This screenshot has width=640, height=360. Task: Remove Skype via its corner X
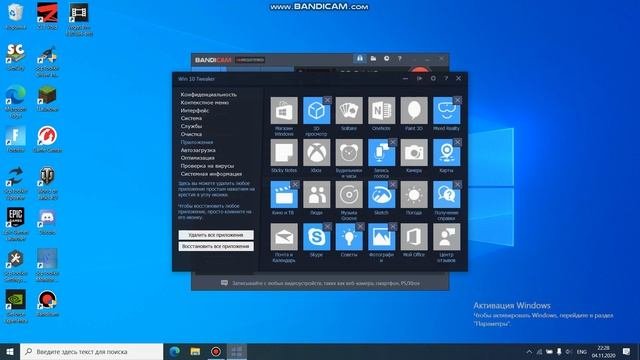click(327, 227)
